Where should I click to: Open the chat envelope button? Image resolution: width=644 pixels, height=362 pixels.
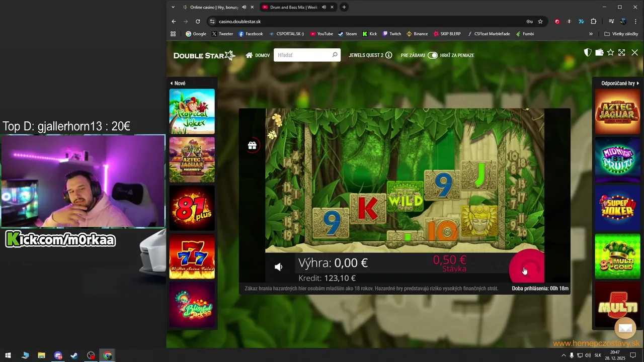625,328
